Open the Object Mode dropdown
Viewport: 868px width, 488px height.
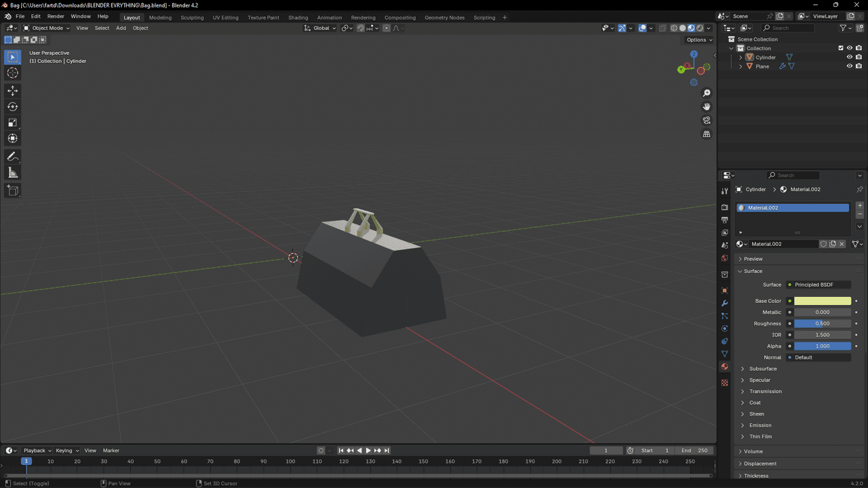(x=46, y=28)
